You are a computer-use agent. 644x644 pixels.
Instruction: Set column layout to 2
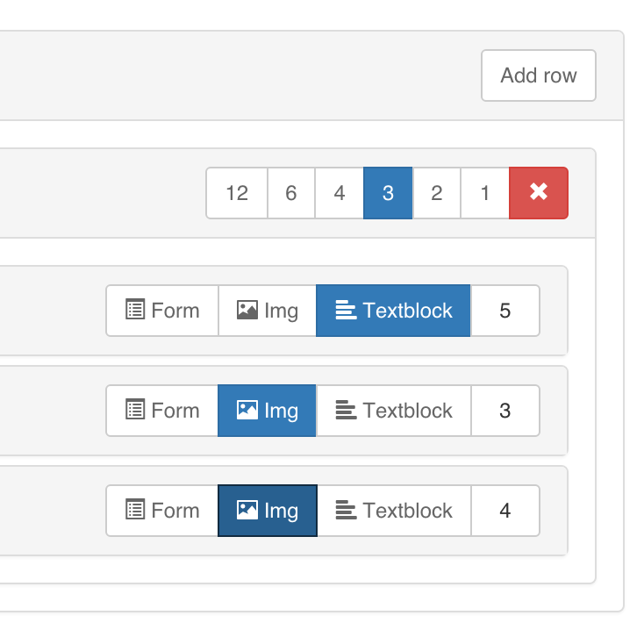pos(436,193)
